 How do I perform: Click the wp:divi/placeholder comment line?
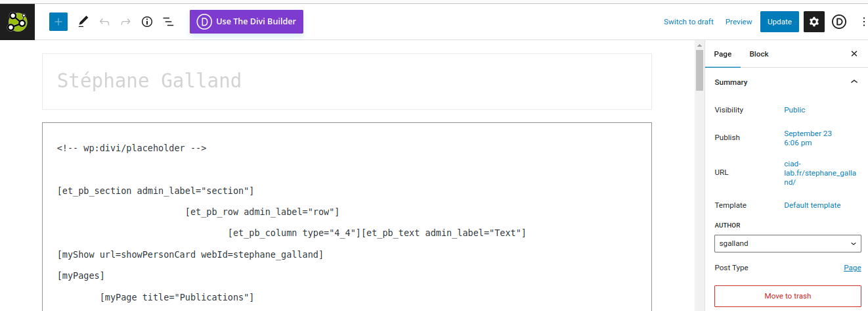pyautogui.click(x=132, y=148)
